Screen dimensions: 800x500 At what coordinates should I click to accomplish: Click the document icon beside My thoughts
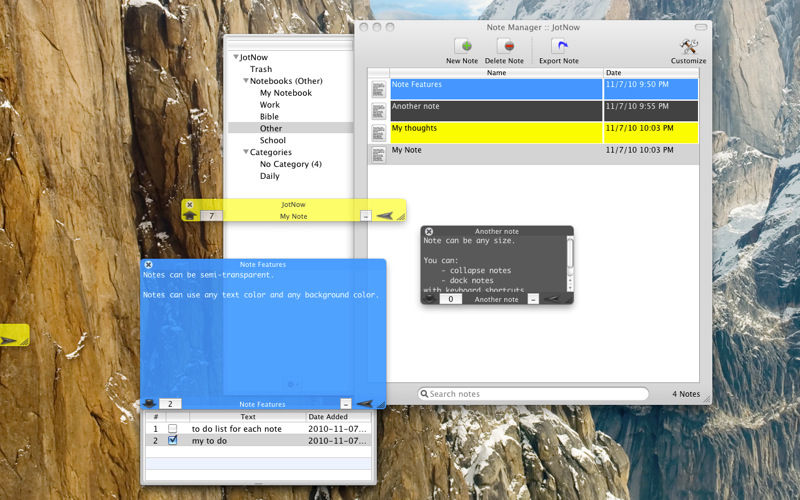pos(378,133)
